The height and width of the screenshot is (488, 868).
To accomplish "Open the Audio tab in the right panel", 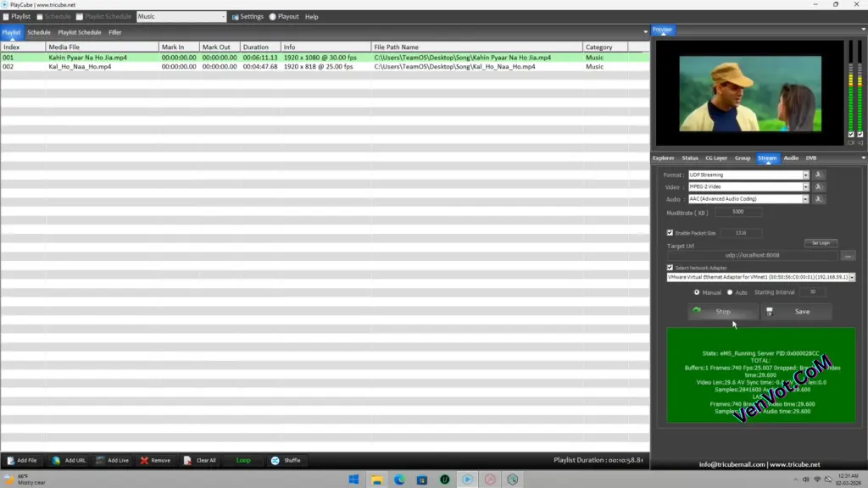I will (x=790, y=158).
